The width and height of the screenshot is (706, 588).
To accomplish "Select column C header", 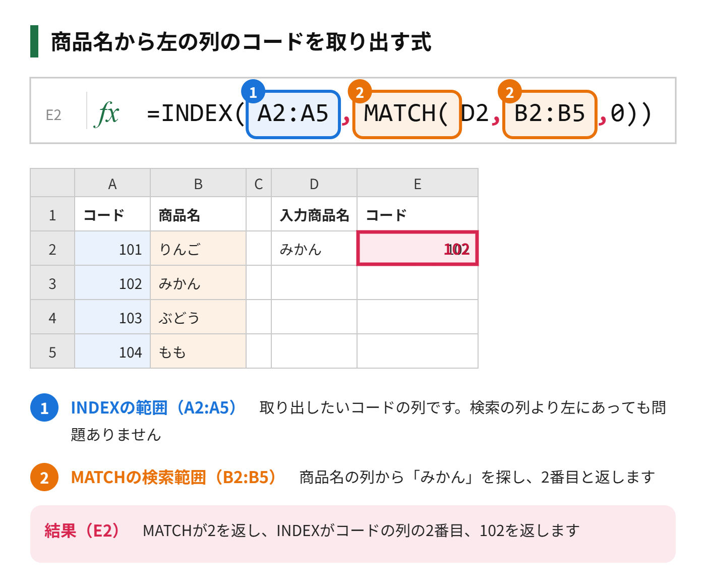I will pos(259,183).
